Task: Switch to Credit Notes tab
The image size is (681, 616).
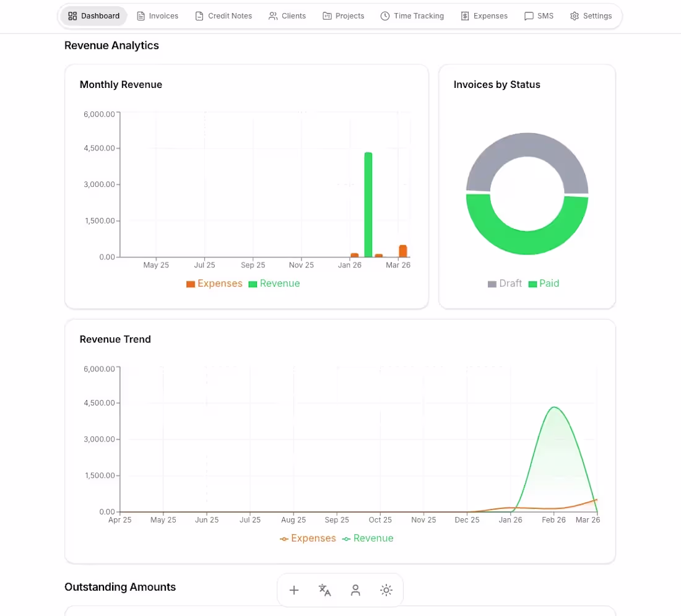Action: tap(223, 16)
